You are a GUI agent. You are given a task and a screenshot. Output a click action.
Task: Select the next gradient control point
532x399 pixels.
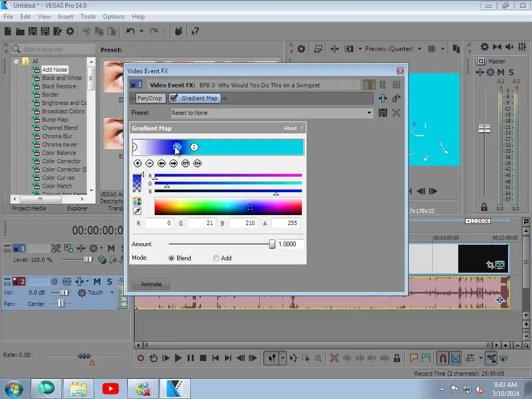[174, 164]
